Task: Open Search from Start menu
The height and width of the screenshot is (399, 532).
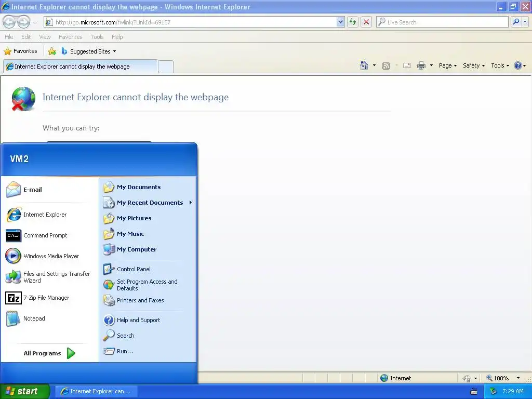Action: [148, 336]
